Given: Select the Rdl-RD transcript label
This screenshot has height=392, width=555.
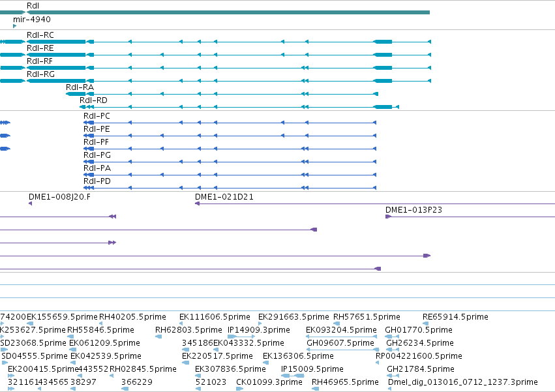Looking at the screenshot, I should [x=93, y=100].
